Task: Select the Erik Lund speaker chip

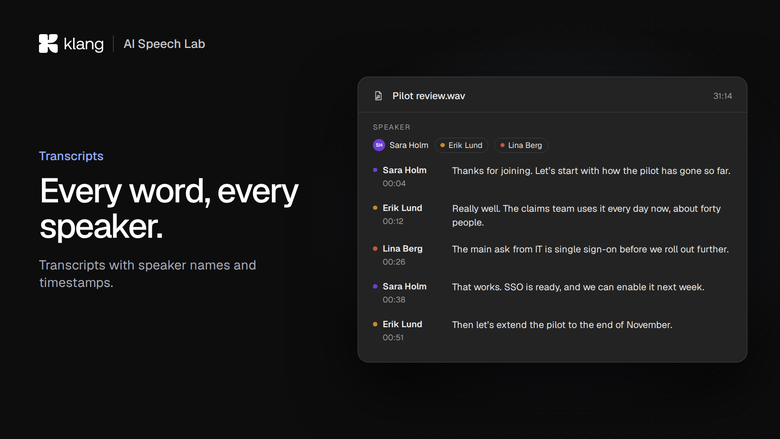Action: coord(461,145)
